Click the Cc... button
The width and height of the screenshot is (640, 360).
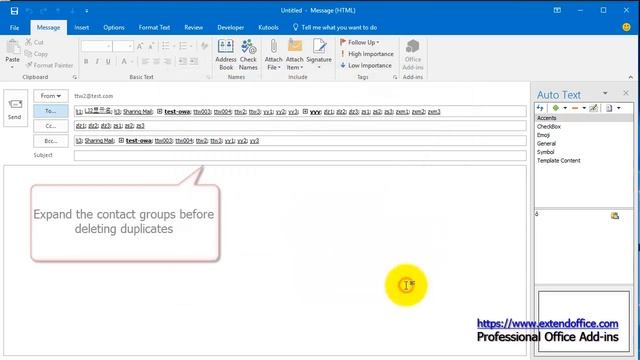pos(51,126)
